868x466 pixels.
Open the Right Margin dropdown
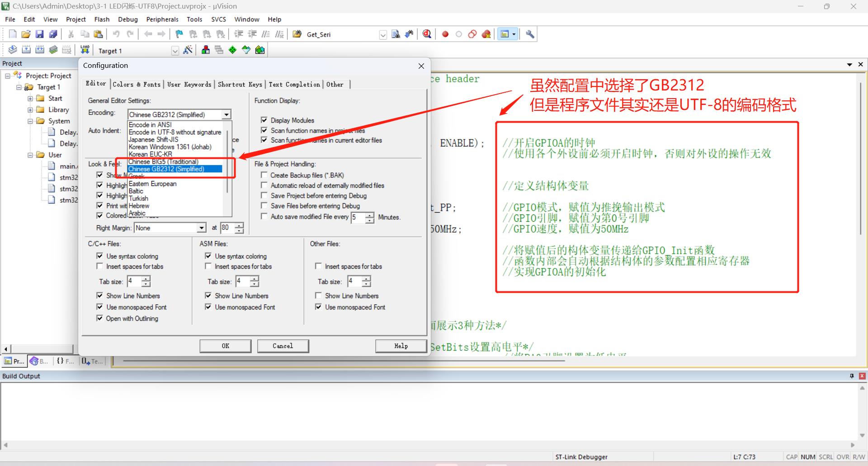click(x=202, y=228)
